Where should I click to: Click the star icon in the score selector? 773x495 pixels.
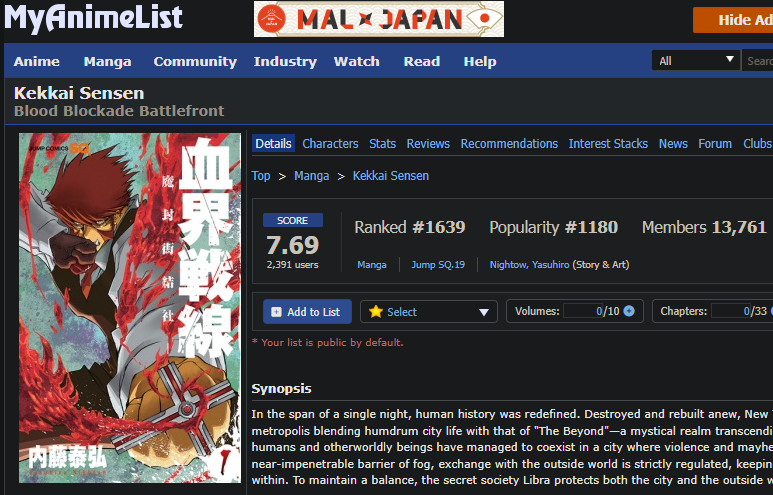(x=376, y=312)
